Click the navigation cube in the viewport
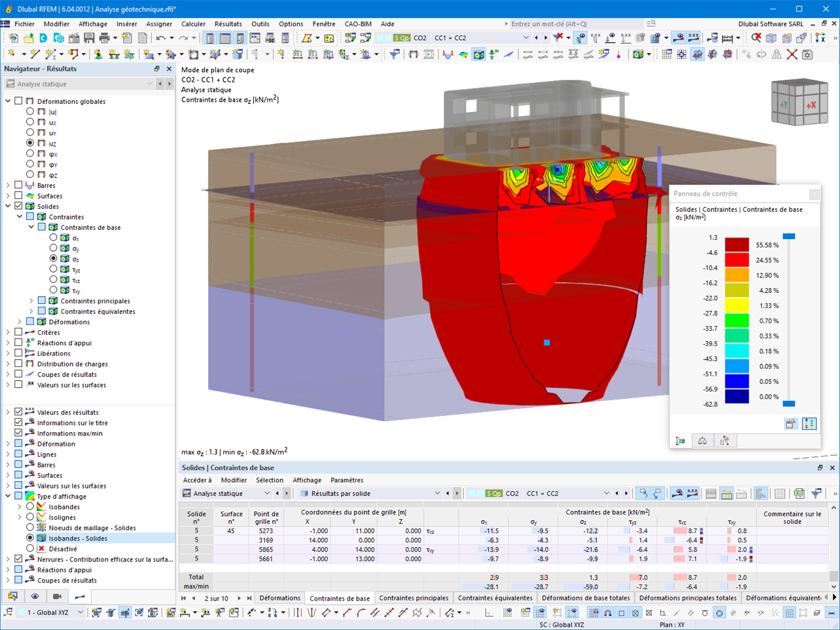This screenshot has width=840, height=630. tap(799, 102)
